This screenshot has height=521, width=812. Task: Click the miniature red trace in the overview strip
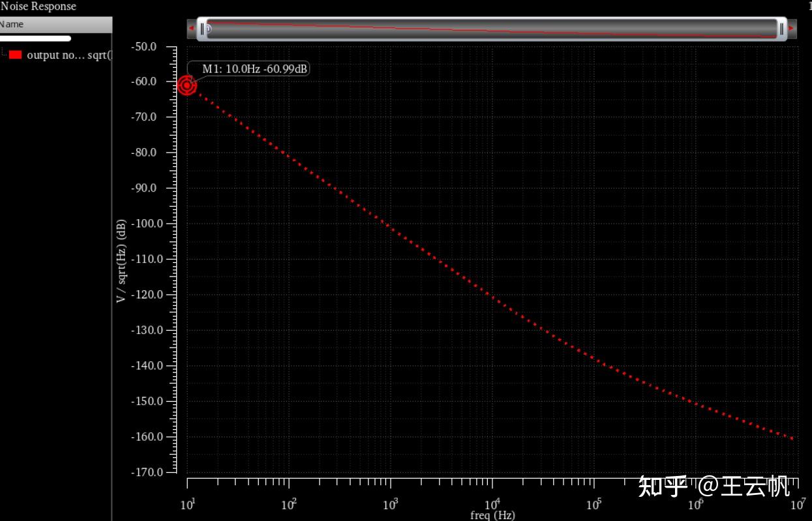point(489,29)
